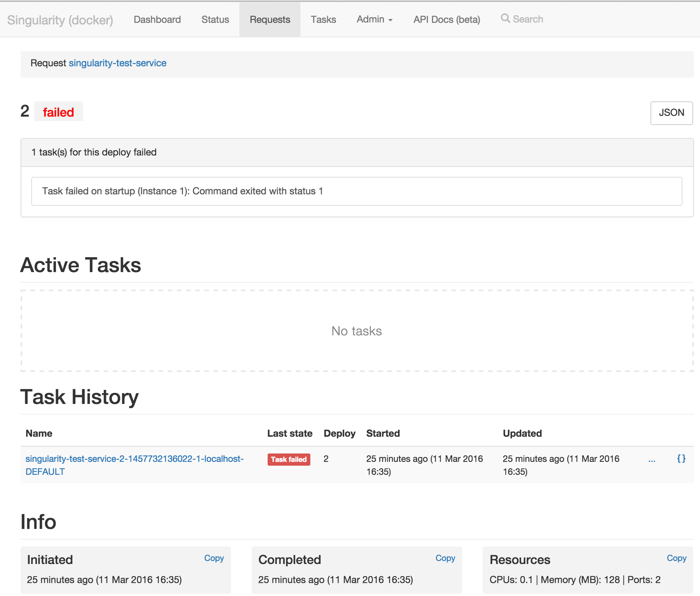
Task: Click the Search input field
Action: (x=528, y=19)
